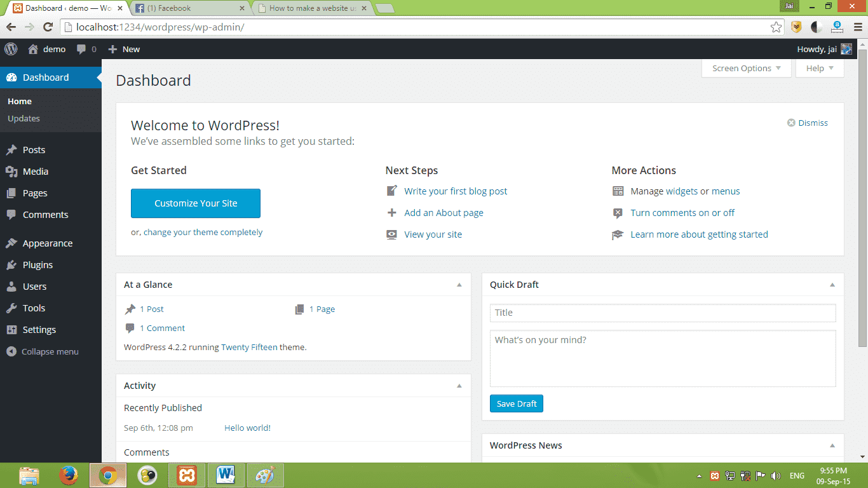Click the Settings sliders icon in sidebar
Image resolution: width=868 pixels, height=488 pixels.
[11, 330]
